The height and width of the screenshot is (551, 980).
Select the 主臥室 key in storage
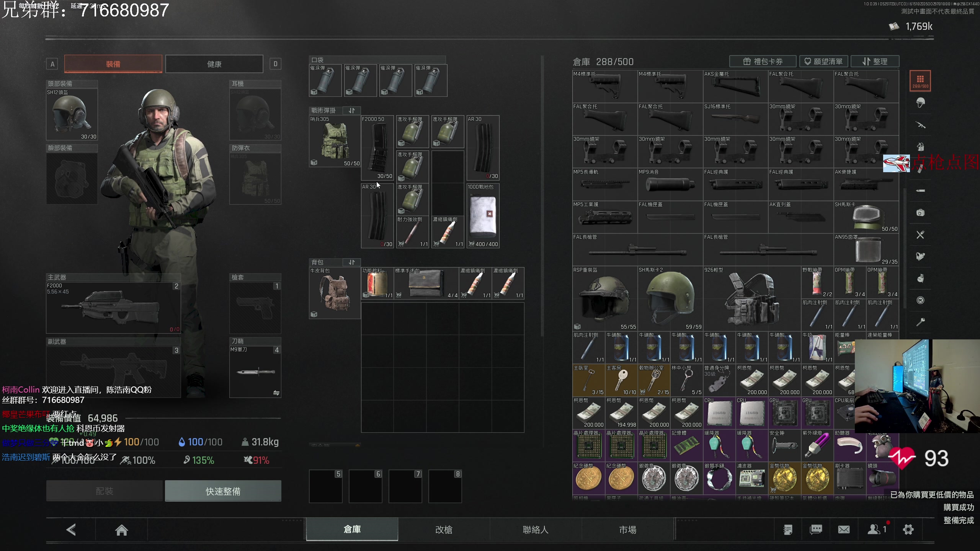[589, 380]
